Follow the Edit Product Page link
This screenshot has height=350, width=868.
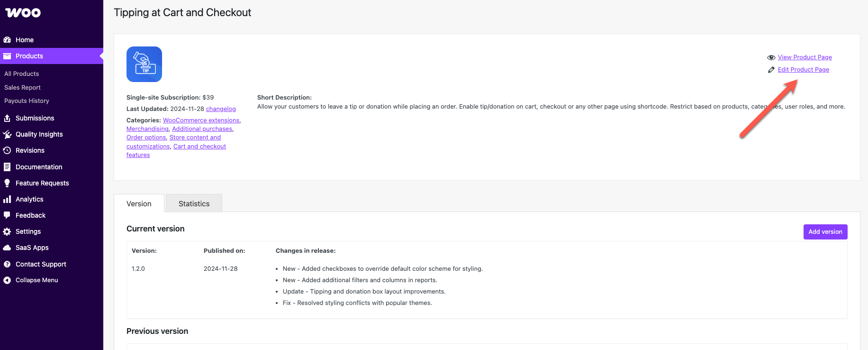tap(803, 70)
